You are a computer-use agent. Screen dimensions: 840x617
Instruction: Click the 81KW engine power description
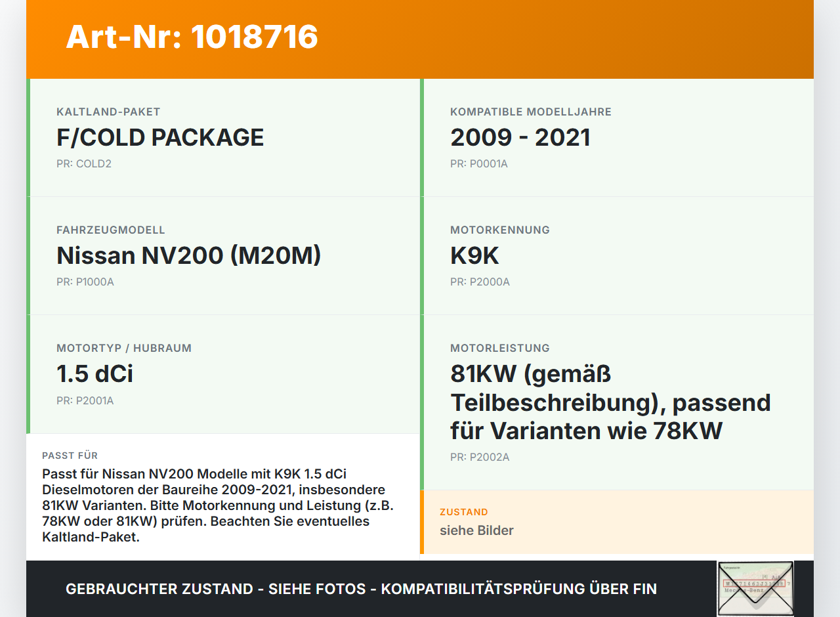[x=610, y=402]
